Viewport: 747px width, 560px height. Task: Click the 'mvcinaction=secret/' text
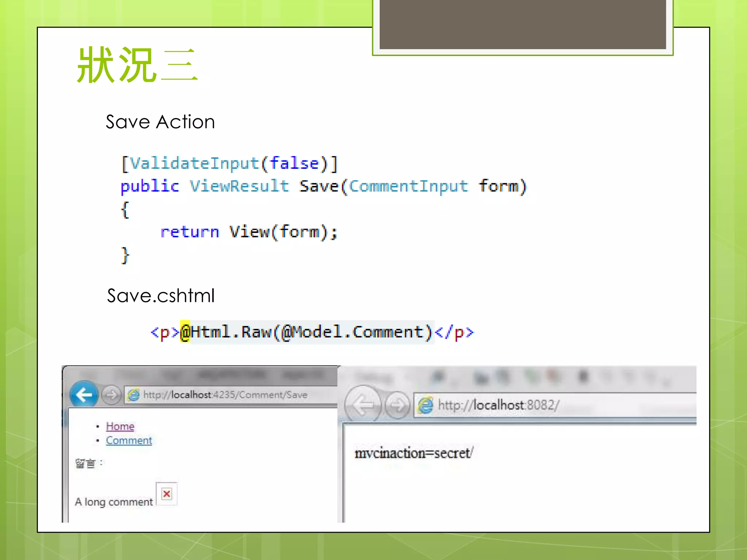(x=414, y=453)
